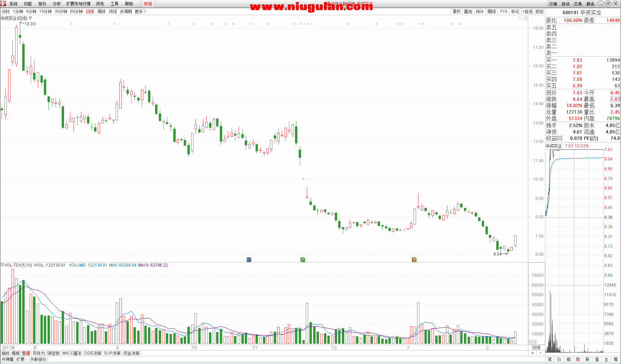Expand the 扩展 panel
This screenshot has width=621, height=364.
[22, 359]
